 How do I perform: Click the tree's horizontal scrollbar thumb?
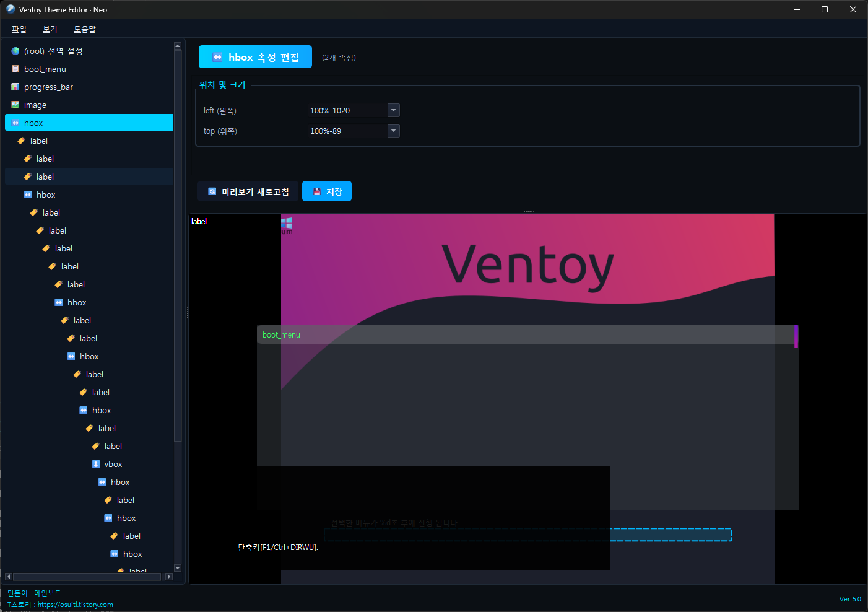point(87,577)
